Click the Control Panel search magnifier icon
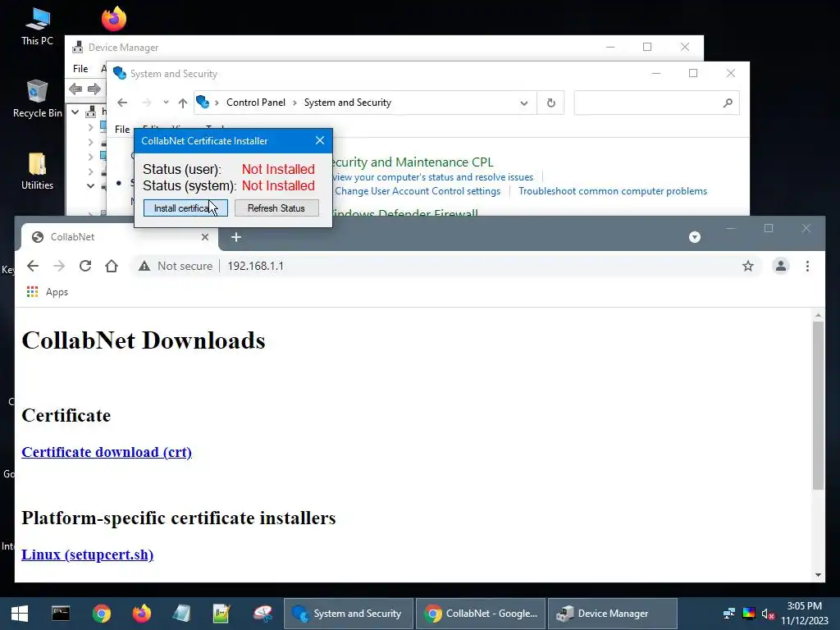The height and width of the screenshot is (630, 840). coord(728,103)
